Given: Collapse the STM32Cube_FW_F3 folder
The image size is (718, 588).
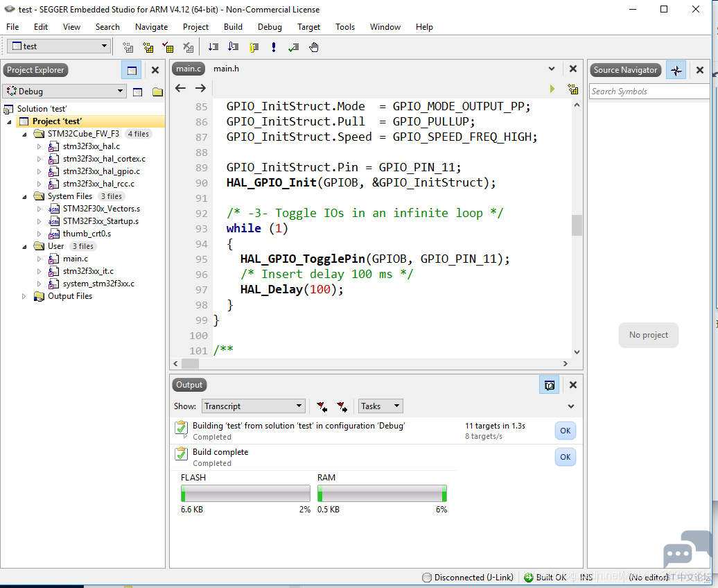Looking at the screenshot, I should [x=24, y=135].
